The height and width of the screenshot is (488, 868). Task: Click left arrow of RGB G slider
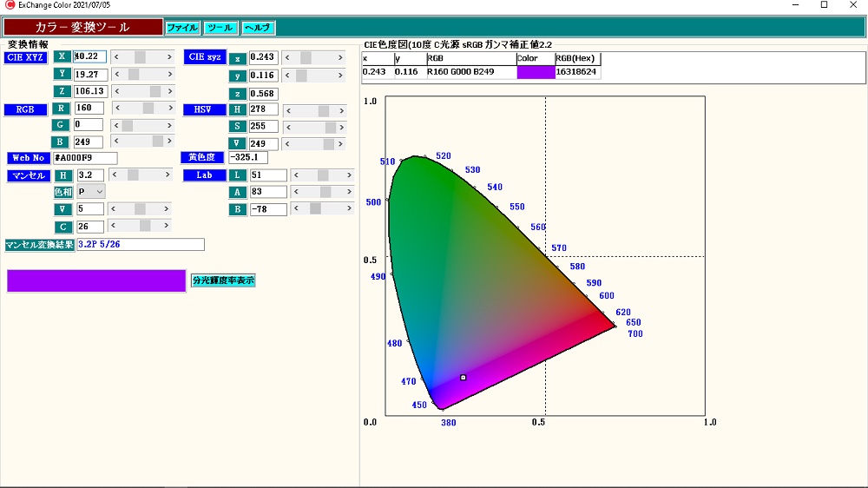[118, 126]
